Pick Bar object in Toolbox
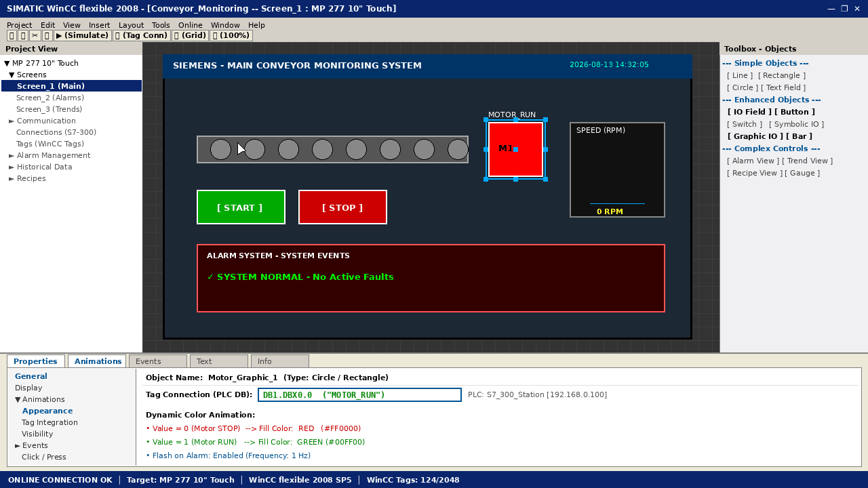Viewport: 868px width, 488px height. [799, 136]
